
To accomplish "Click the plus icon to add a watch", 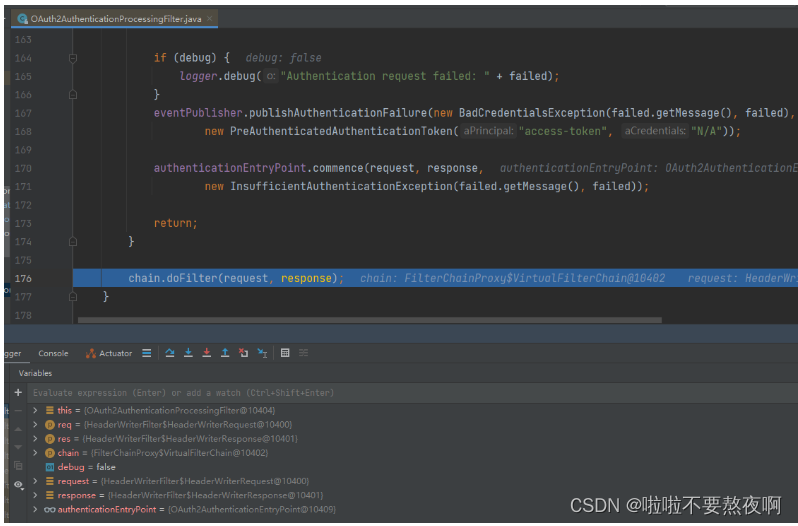I will tap(18, 393).
